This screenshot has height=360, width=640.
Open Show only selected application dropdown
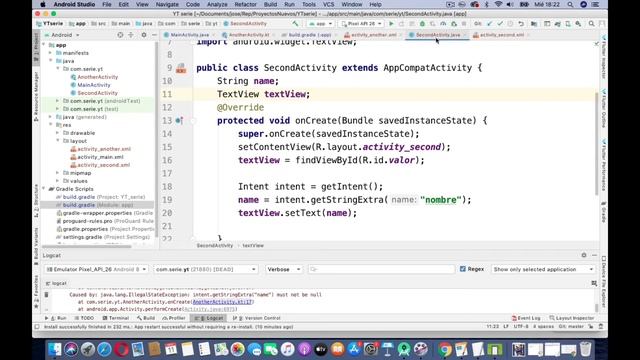tap(543, 269)
